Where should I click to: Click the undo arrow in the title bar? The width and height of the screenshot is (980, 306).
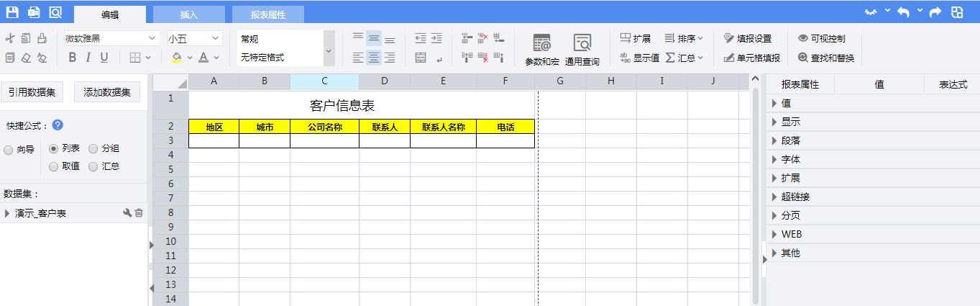click(x=903, y=12)
